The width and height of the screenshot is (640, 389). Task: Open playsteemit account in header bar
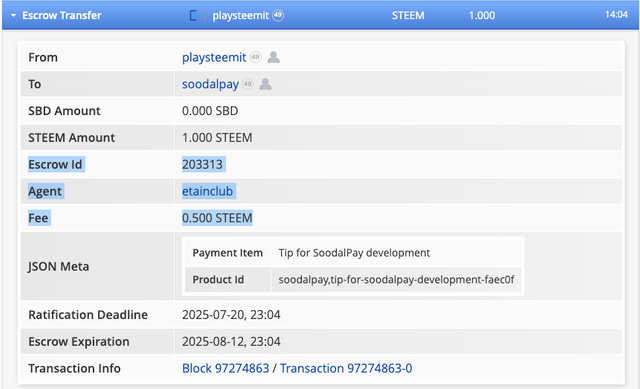240,16
